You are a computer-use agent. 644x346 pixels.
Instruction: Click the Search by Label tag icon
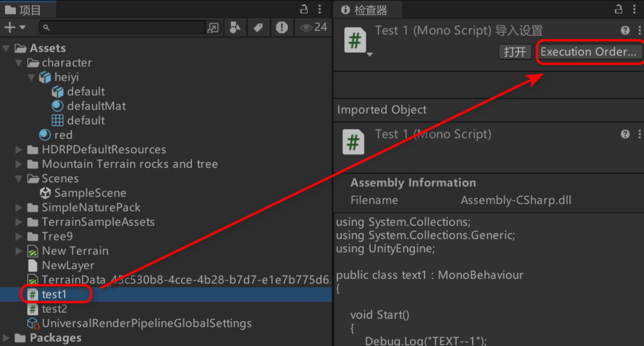258,28
